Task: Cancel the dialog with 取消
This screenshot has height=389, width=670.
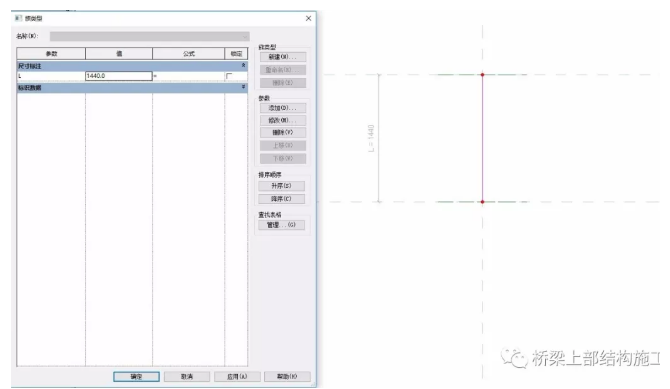Action: (x=187, y=377)
